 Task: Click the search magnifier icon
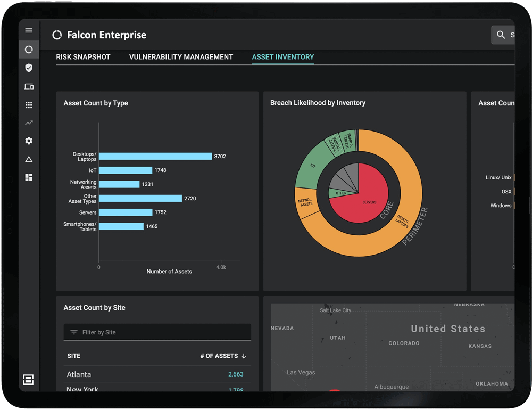click(x=501, y=35)
